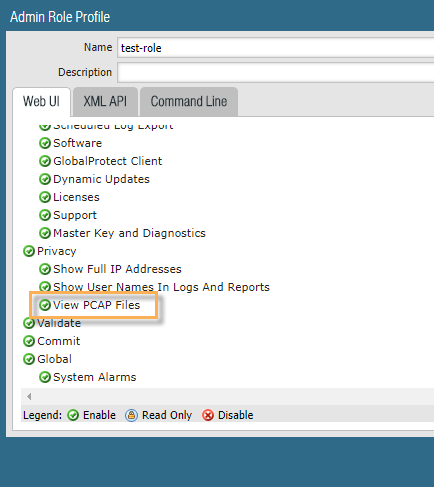This screenshot has width=434, height=487.
Task: Switch to the Command Line tab
Action: pyautogui.click(x=189, y=102)
